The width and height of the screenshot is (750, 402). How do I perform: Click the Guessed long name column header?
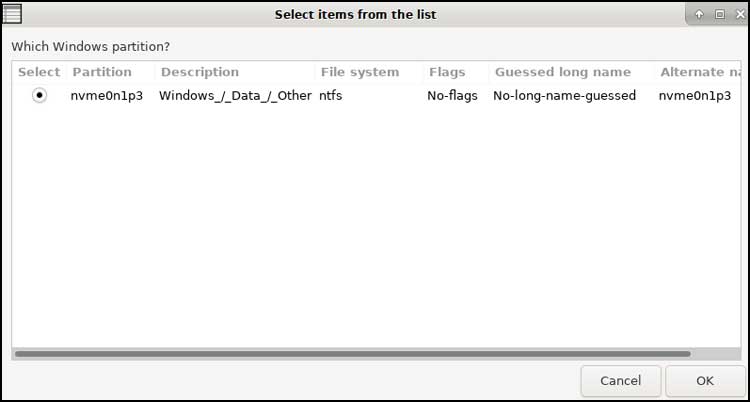pos(563,72)
